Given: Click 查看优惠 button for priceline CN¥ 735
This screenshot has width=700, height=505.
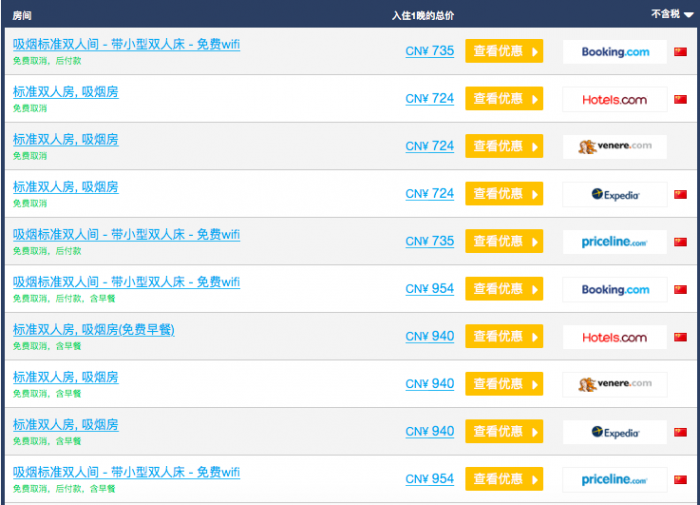Looking at the screenshot, I should pos(504,241).
